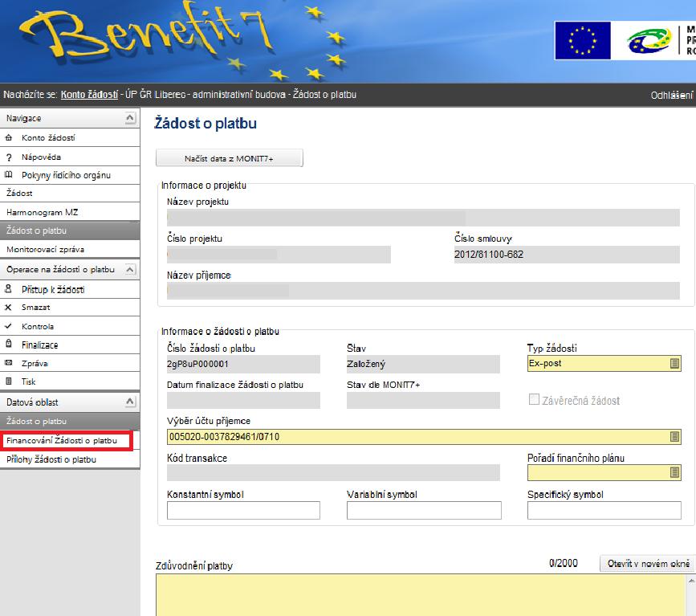Open the Výběr účtu příjemce dropdown list
Image resolution: width=696 pixels, height=616 pixels.
point(674,437)
